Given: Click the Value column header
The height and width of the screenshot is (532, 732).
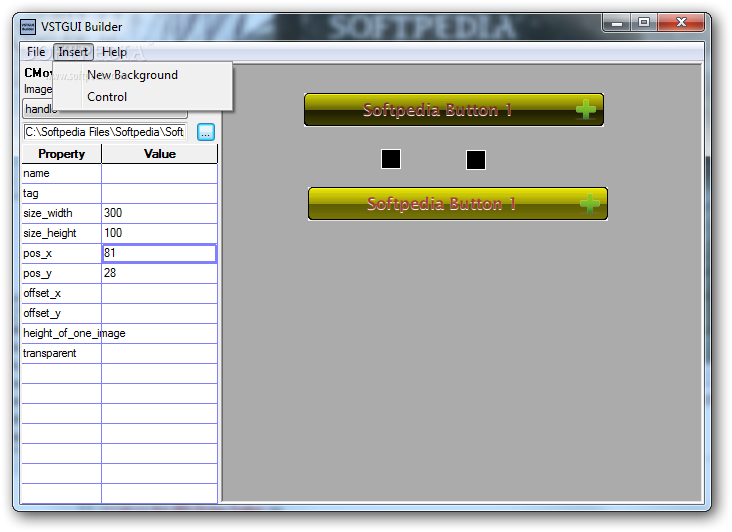Looking at the screenshot, I should [160, 154].
